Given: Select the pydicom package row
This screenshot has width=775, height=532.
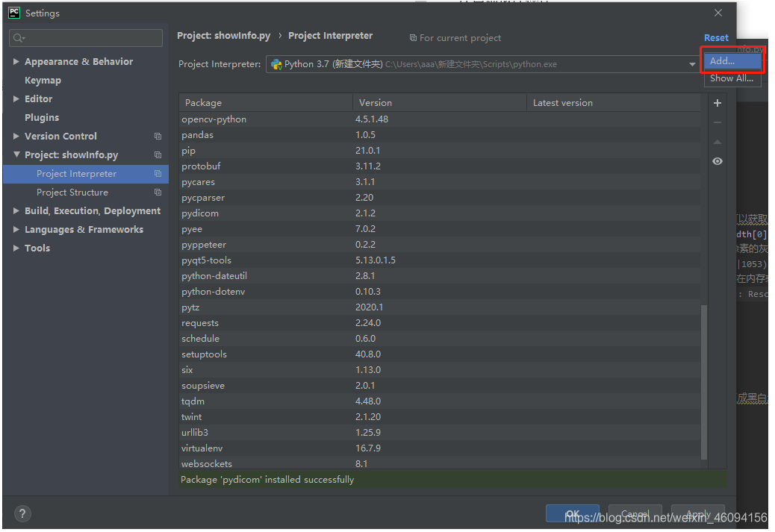Looking at the screenshot, I should [440, 213].
